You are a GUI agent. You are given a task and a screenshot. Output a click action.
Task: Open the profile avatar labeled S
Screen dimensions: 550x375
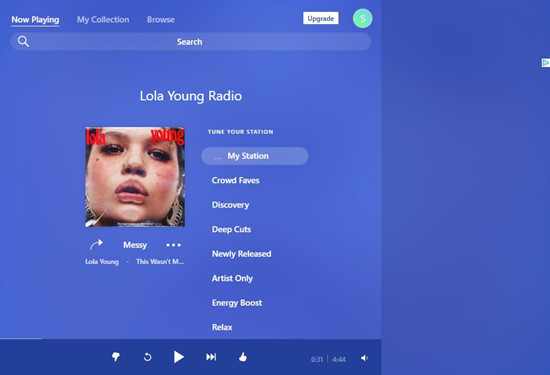pos(362,19)
